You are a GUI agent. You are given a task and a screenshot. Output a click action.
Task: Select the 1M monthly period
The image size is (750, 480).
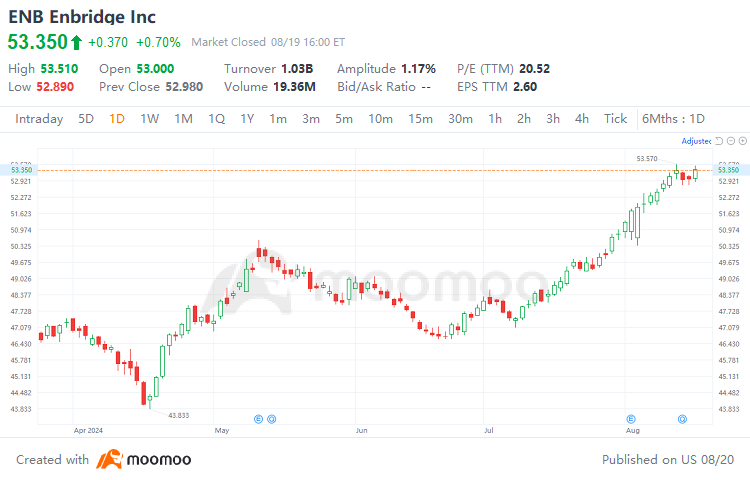[183, 119]
